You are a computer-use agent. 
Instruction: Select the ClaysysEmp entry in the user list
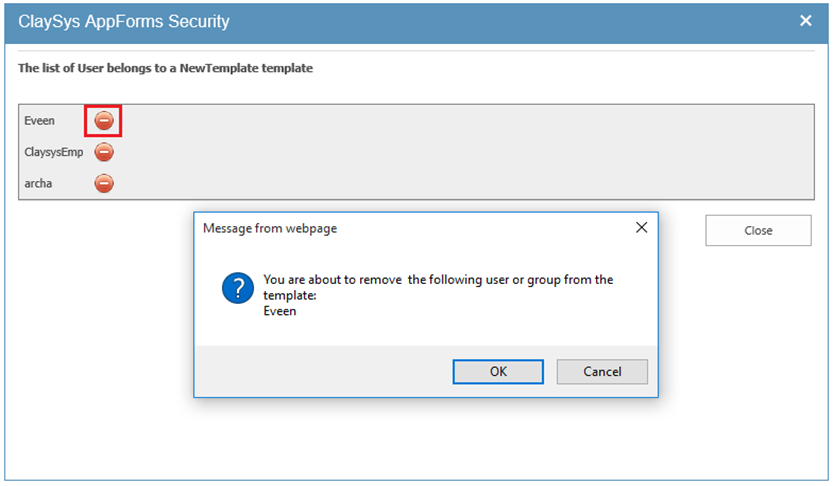pos(53,152)
